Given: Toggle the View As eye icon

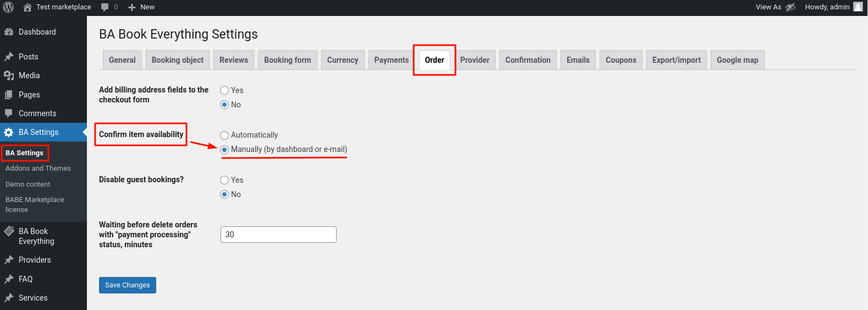Looking at the screenshot, I should [790, 7].
